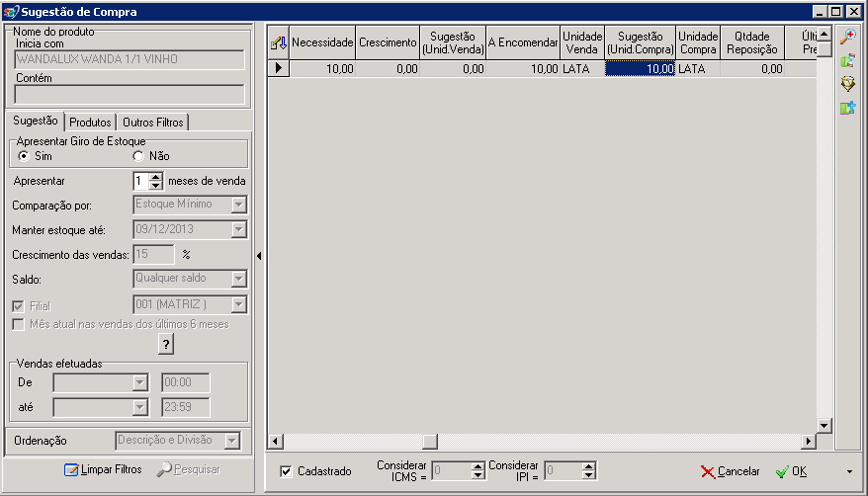The width and height of the screenshot is (868, 496).
Task: Decrease the meses de venda value
Action: [156, 185]
